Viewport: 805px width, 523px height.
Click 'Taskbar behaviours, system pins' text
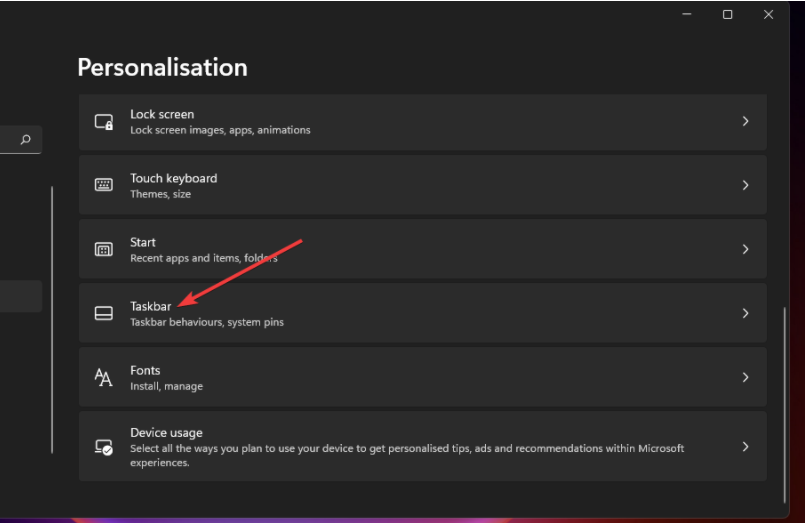point(207,322)
